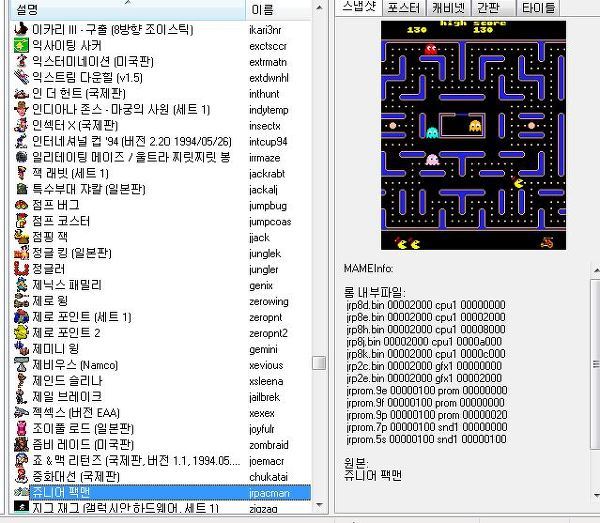Screen dimensions: 600x523
Task: Switch to the 간판 tab
Action: click(x=491, y=7)
